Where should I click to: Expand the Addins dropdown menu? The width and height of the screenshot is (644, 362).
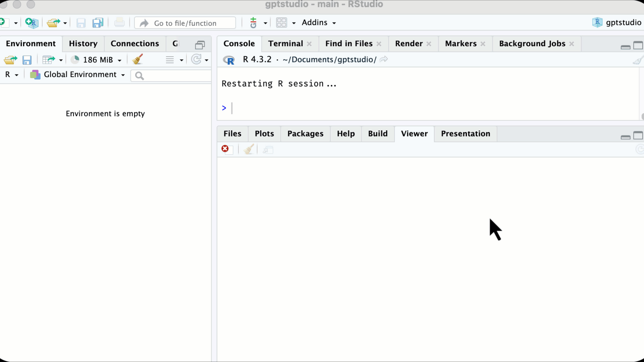coord(319,23)
